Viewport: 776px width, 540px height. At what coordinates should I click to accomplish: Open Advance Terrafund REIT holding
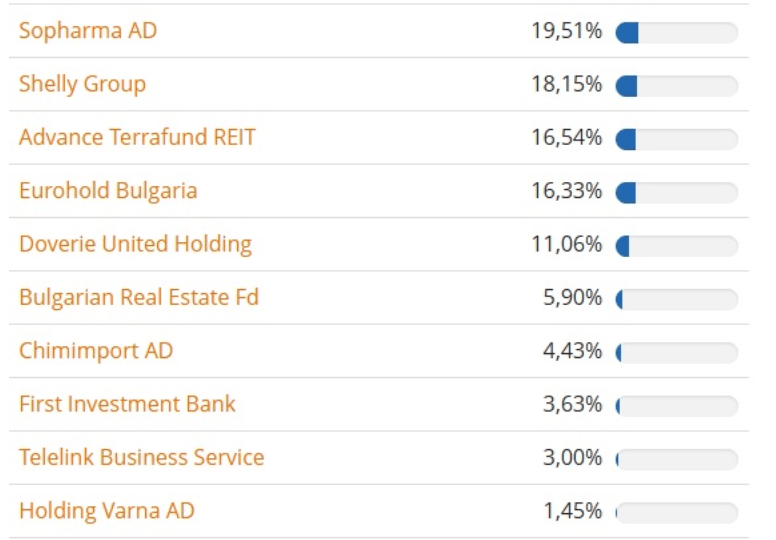[x=137, y=137]
